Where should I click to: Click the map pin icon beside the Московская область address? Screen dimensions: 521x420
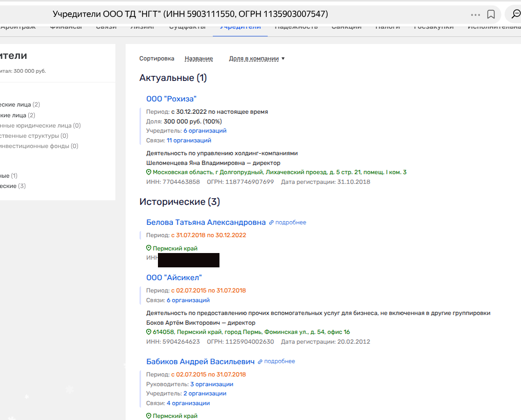(x=149, y=173)
